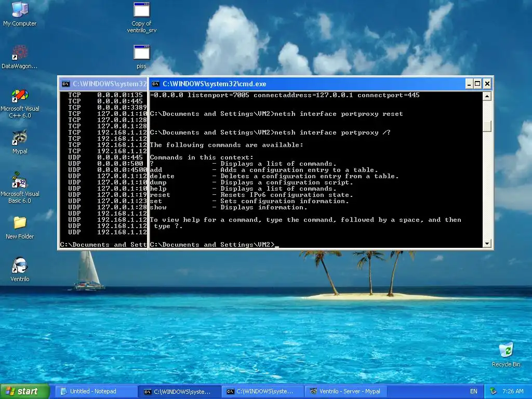Click 'netsh interface portproxy /?' command line
The image size is (532, 399).
coord(270,132)
